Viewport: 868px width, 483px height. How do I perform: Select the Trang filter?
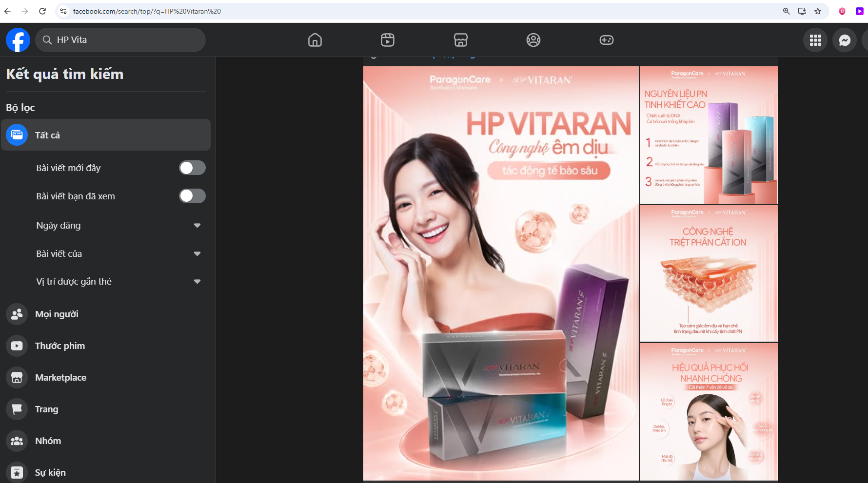tap(46, 409)
